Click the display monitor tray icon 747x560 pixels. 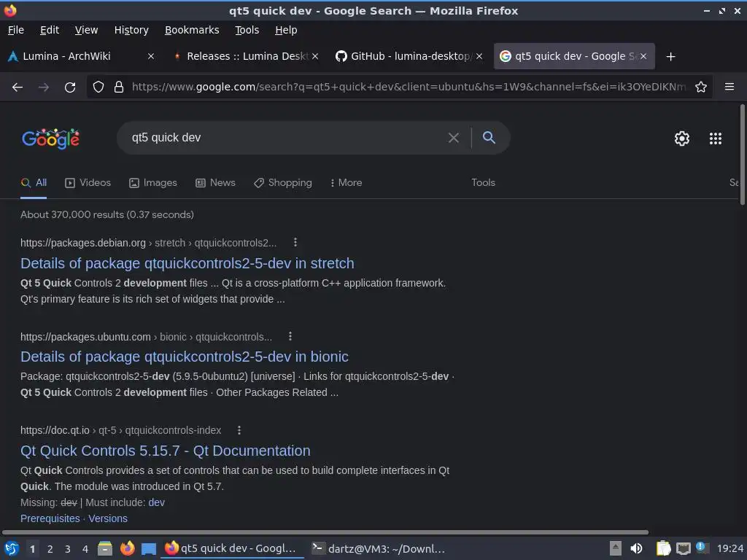pos(683,548)
